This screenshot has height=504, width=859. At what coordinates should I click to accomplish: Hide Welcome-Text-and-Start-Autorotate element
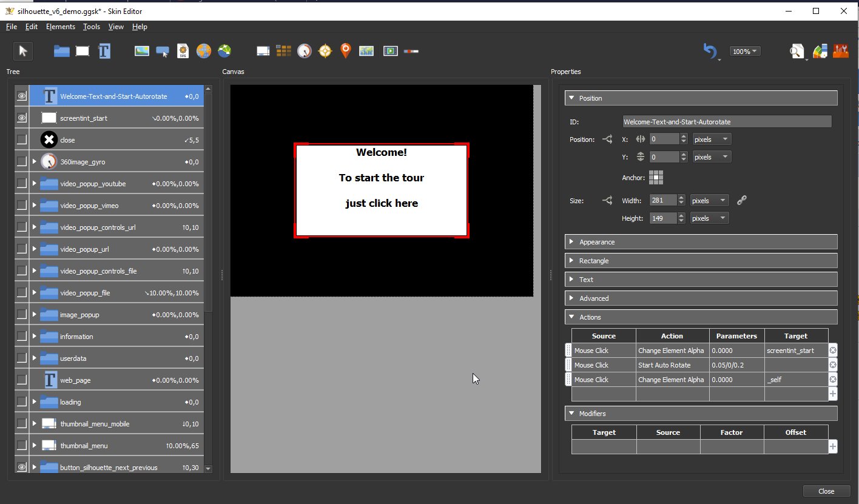(x=22, y=96)
